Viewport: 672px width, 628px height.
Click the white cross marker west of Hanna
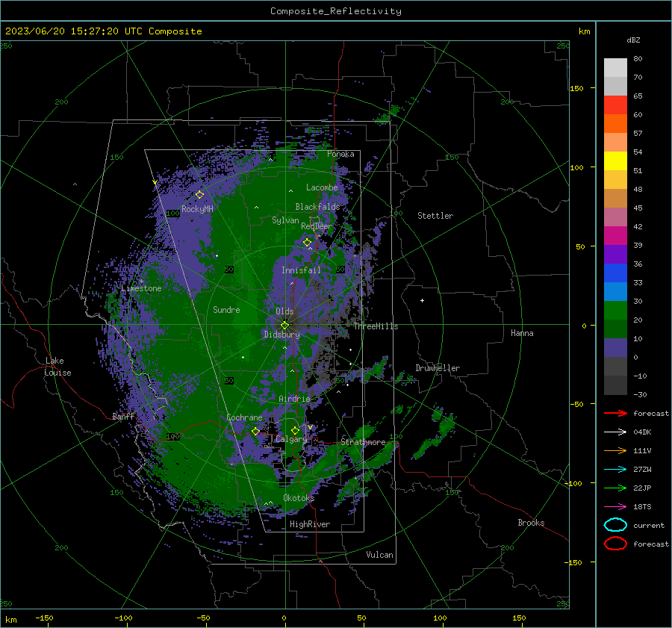(x=422, y=300)
